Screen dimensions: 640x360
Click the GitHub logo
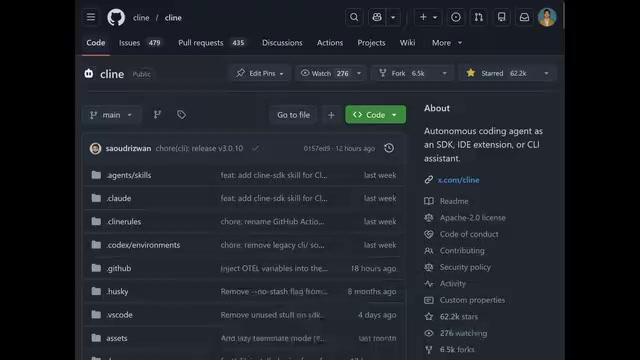[116, 18]
